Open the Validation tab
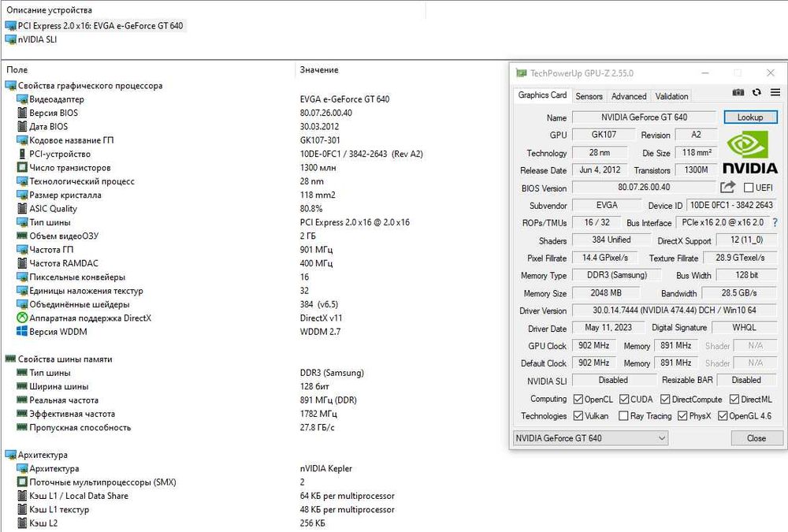Image resolution: width=788 pixels, height=532 pixels. click(671, 96)
